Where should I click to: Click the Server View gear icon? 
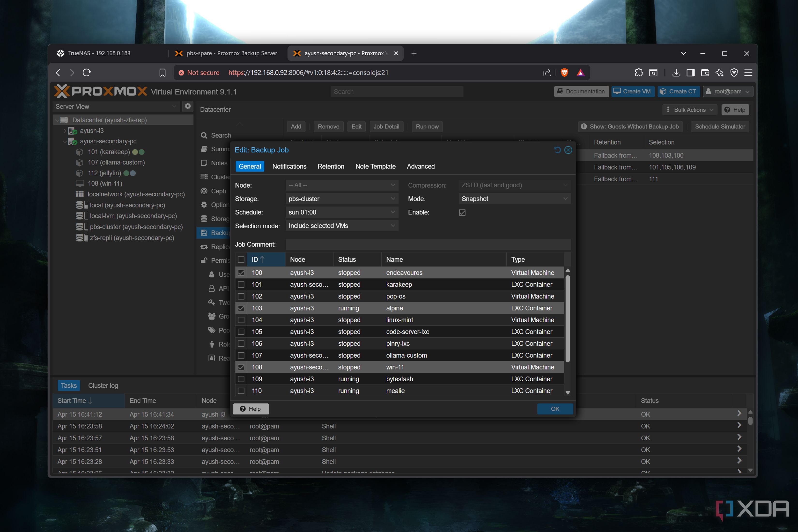[x=188, y=106]
